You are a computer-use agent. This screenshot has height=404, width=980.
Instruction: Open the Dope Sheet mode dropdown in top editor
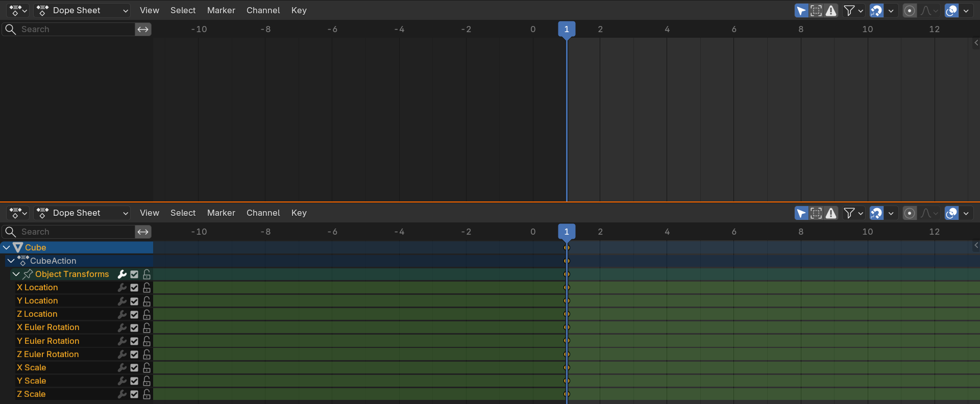click(x=82, y=10)
